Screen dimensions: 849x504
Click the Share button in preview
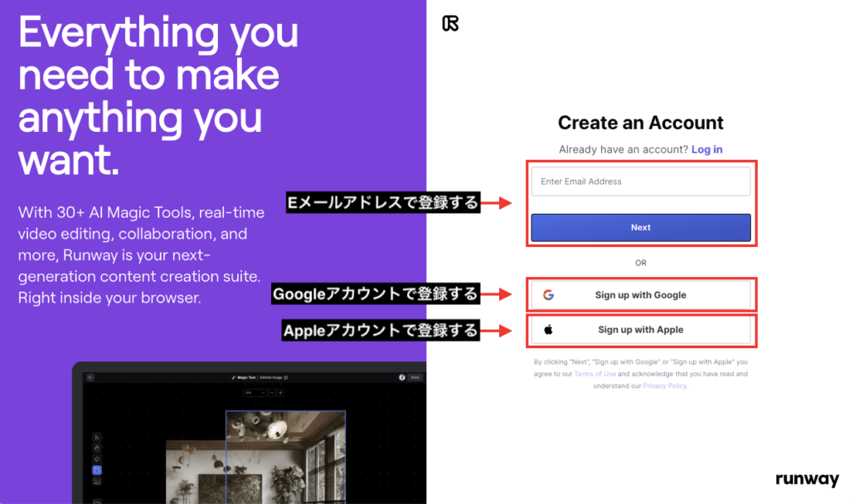(x=415, y=377)
